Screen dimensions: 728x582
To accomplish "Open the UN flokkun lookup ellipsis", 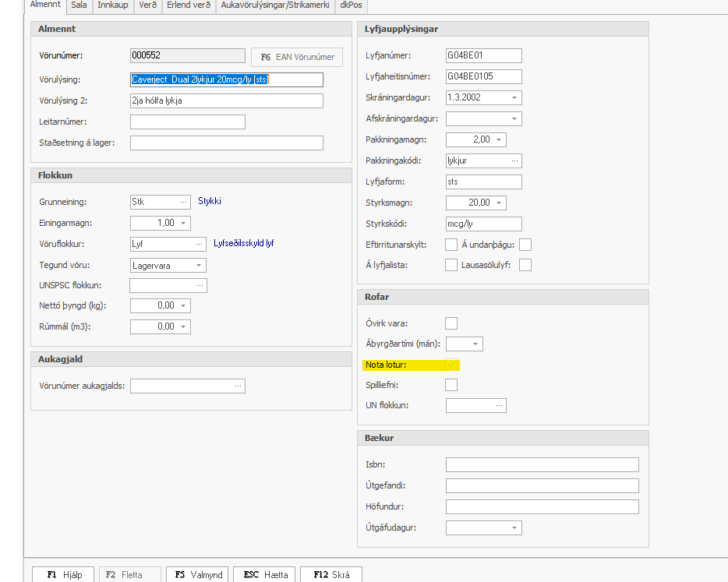I will pos(499,405).
